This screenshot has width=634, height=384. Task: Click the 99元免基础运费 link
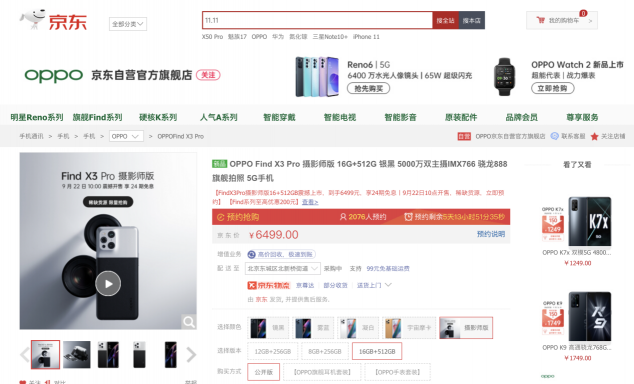(x=388, y=268)
